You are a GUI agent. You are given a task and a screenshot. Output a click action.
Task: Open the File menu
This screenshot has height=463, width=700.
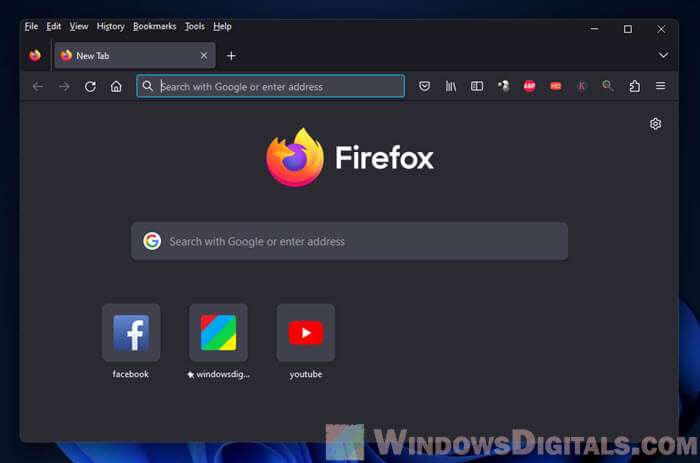tap(31, 26)
